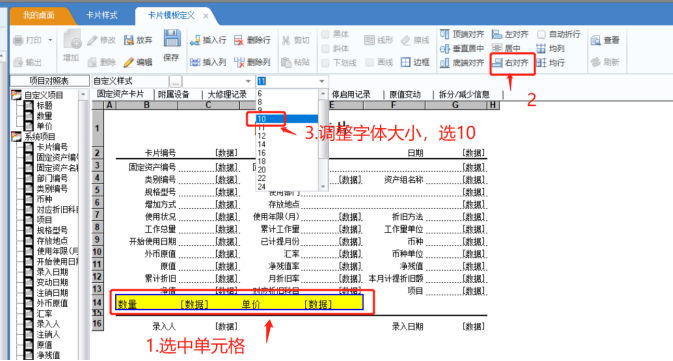This screenshot has width=673, height=361.
Task: Click the 插入列 toolbar icon
Action: tap(195, 62)
